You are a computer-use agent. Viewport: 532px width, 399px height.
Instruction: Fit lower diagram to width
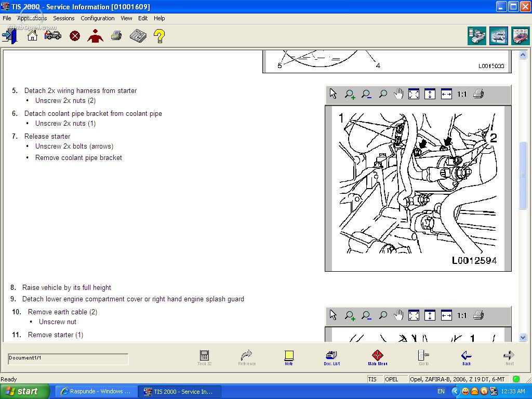[446, 315]
